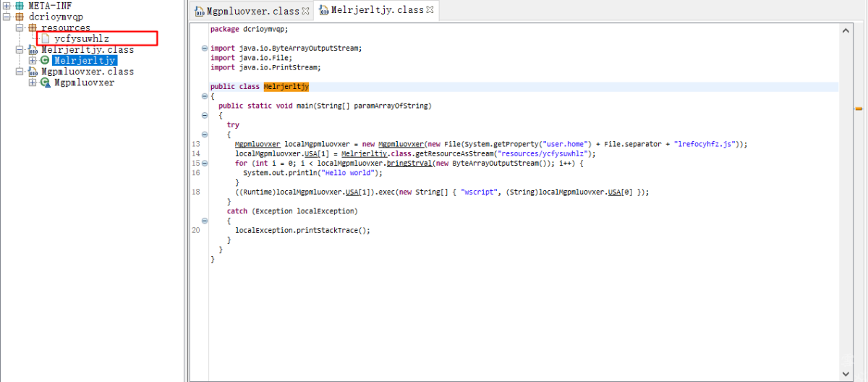Image resolution: width=868 pixels, height=382 pixels.
Task: Collapse the dcrioymvqp package node
Action: click(x=7, y=17)
